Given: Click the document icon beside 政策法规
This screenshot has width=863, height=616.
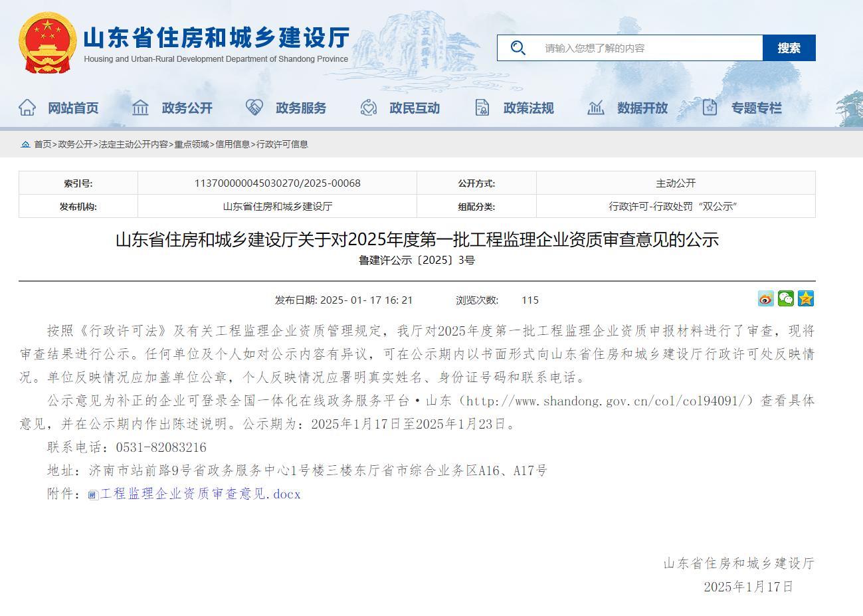Looking at the screenshot, I should click(x=482, y=108).
